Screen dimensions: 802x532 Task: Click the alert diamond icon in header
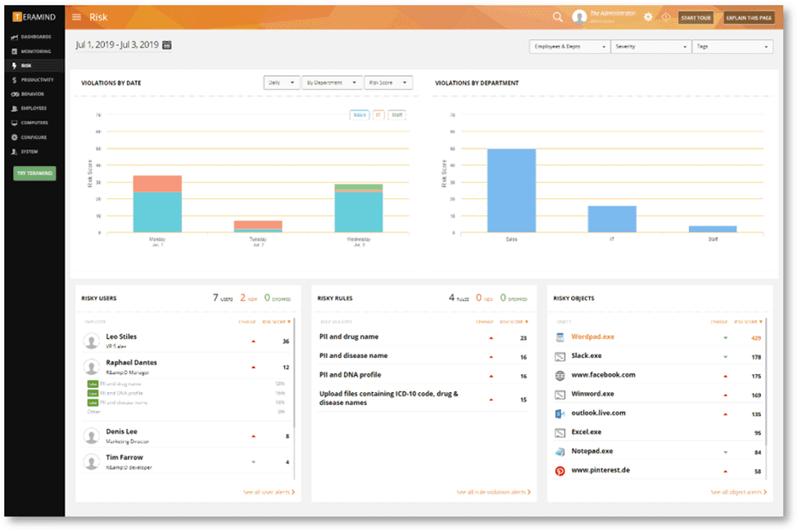click(x=665, y=17)
